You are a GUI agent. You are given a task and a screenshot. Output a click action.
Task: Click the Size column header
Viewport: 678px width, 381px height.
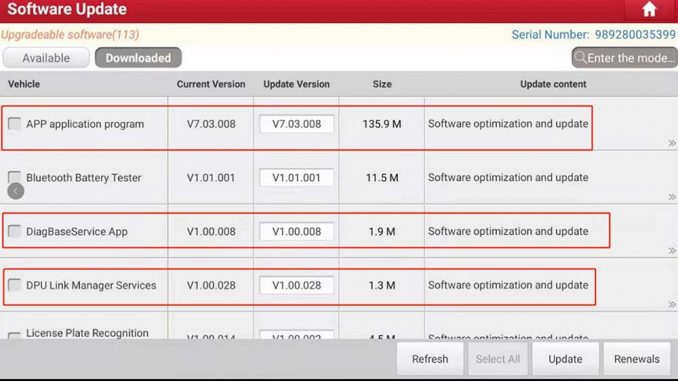[382, 84]
